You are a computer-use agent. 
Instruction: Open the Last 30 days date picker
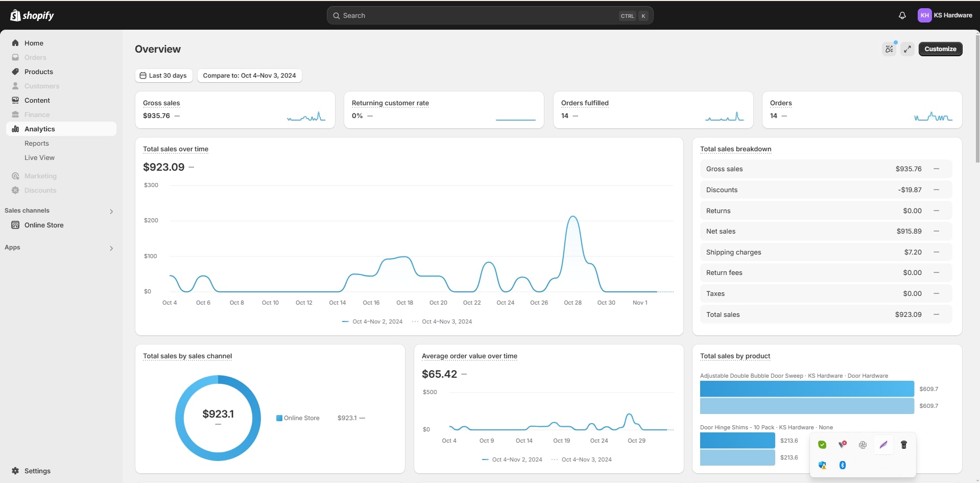point(163,76)
